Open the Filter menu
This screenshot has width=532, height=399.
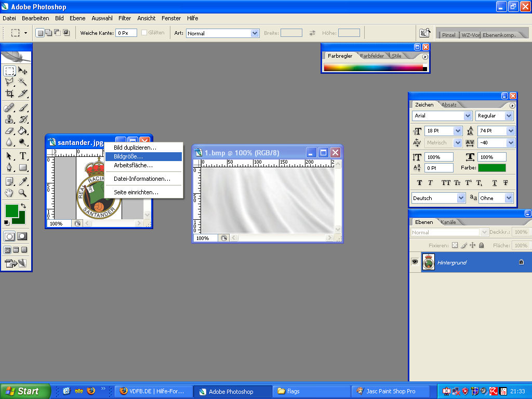pyautogui.click(x=125, y=18)
